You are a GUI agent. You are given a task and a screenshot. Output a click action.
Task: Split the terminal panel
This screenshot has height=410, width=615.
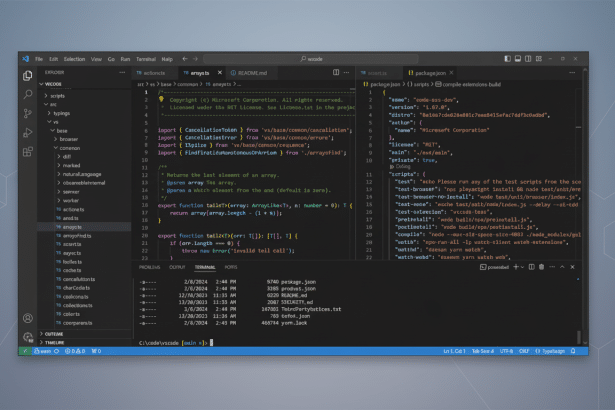531,267
